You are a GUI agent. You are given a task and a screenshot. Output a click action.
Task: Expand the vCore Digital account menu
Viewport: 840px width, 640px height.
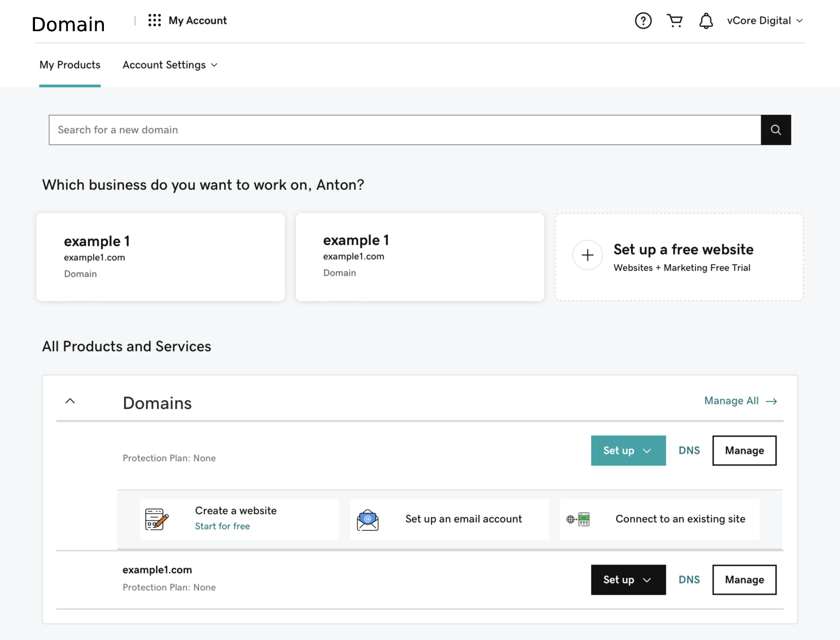click(x=765, y=21)
